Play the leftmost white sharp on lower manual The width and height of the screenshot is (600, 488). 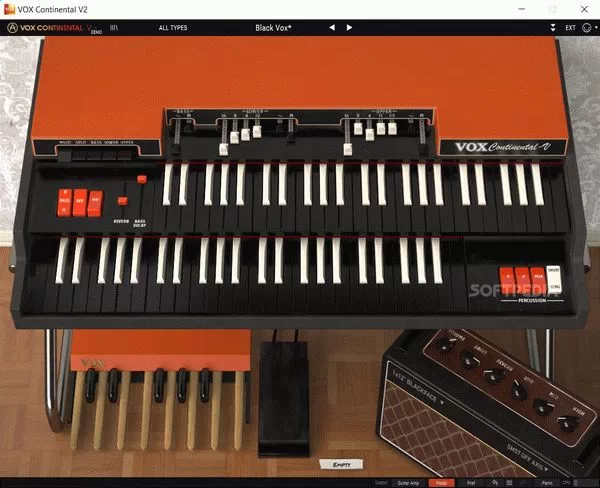pyautogui.click(x=62, y=260)
